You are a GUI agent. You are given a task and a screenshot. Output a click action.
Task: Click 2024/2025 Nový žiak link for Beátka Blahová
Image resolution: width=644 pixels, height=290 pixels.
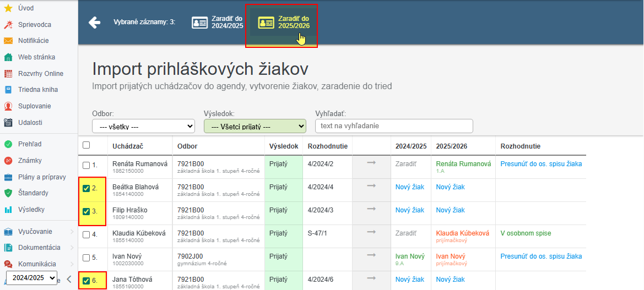(410, 187)
